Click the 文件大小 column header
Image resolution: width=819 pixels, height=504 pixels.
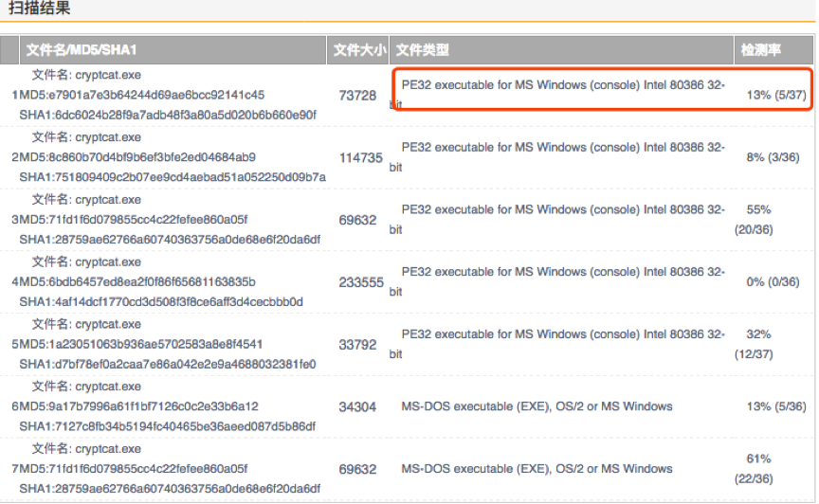[358, 50]
